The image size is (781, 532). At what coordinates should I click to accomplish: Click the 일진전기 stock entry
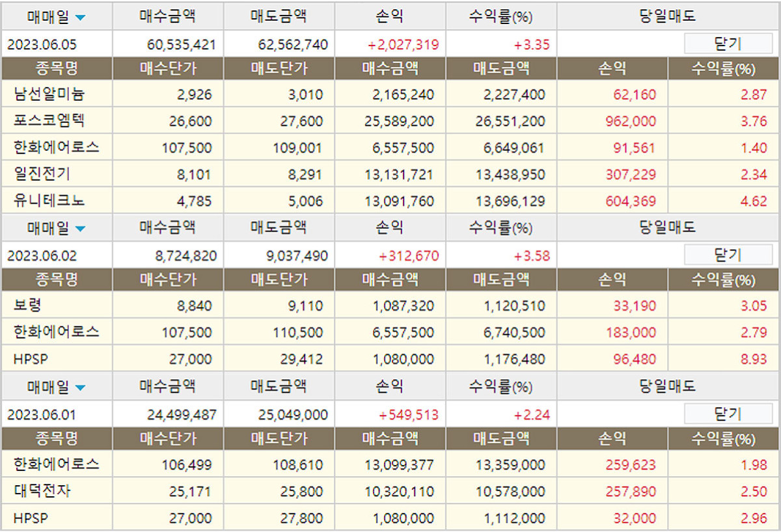(42, 174)
